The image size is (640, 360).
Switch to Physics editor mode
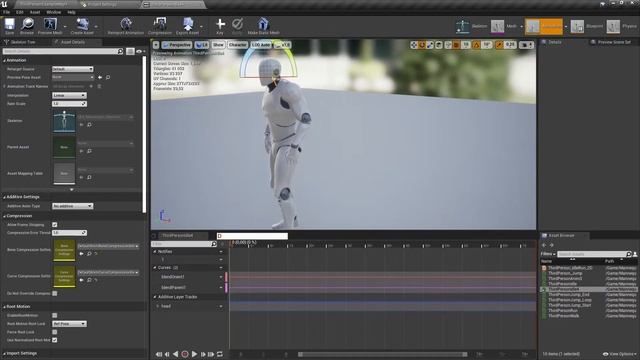pos(622,26)
